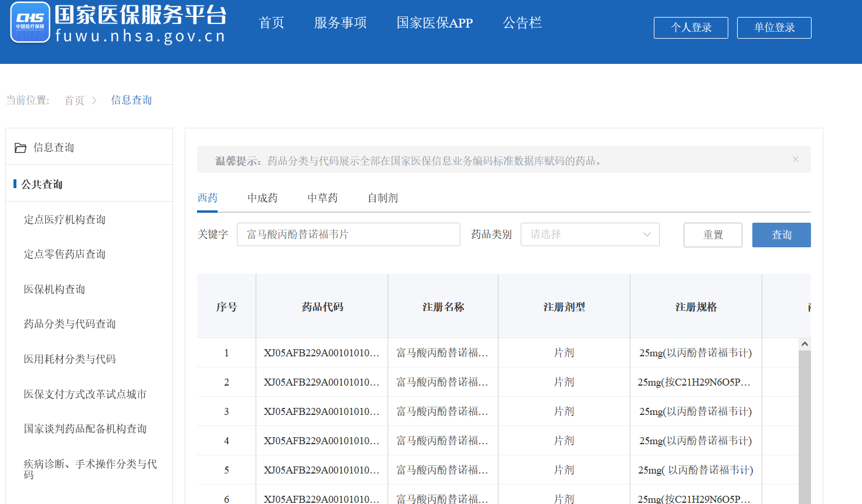Switch to the 中草药 tab
This screenshot has width=862, height=504.
323,198
